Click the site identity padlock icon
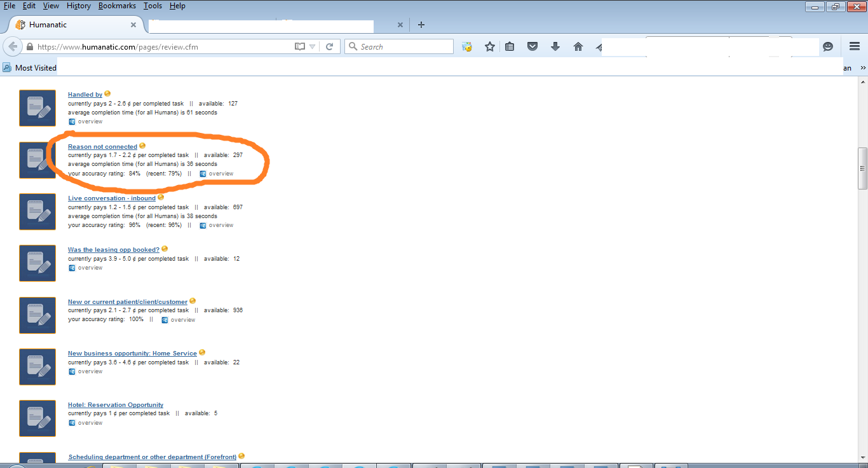This screenshot has height=468, width=868. point(29,47)
